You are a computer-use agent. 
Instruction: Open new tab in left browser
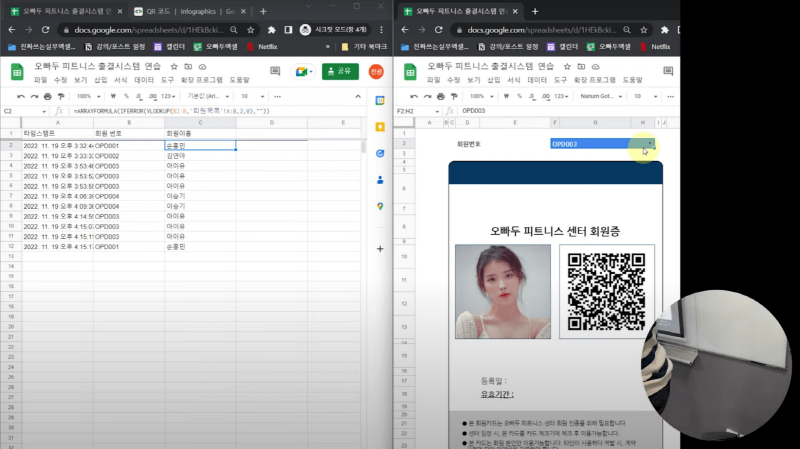[263, 11]
